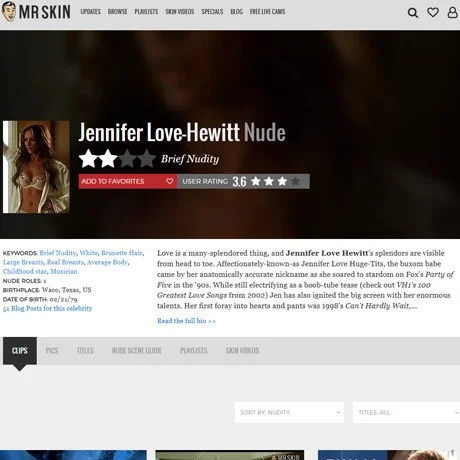Switch to the Pics tab

coord(52,351)
